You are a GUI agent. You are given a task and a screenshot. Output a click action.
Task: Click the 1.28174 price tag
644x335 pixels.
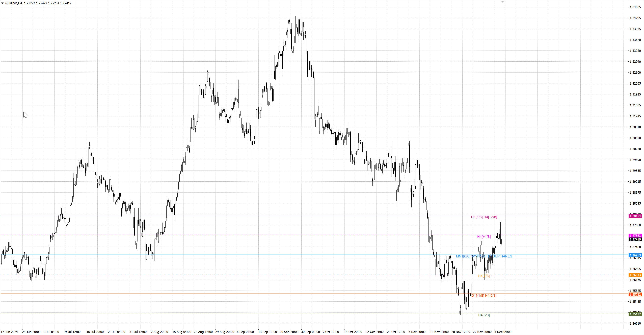(635, 216)
